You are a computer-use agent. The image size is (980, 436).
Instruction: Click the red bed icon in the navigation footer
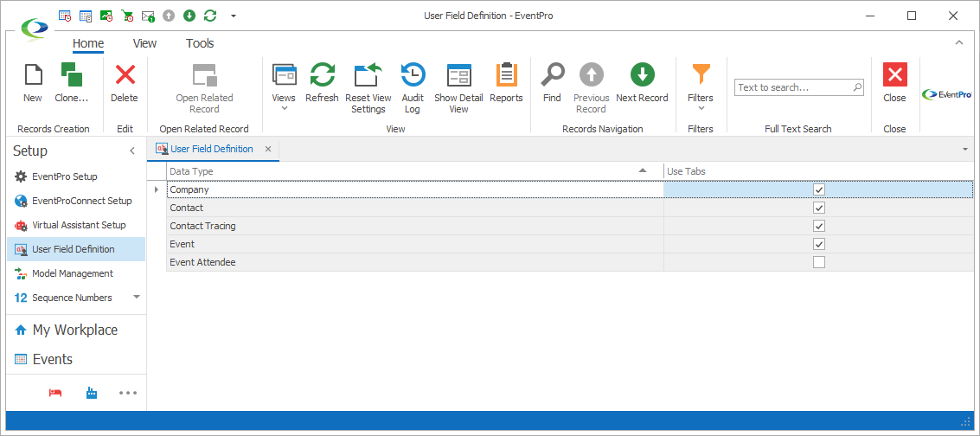click(55, 393)
